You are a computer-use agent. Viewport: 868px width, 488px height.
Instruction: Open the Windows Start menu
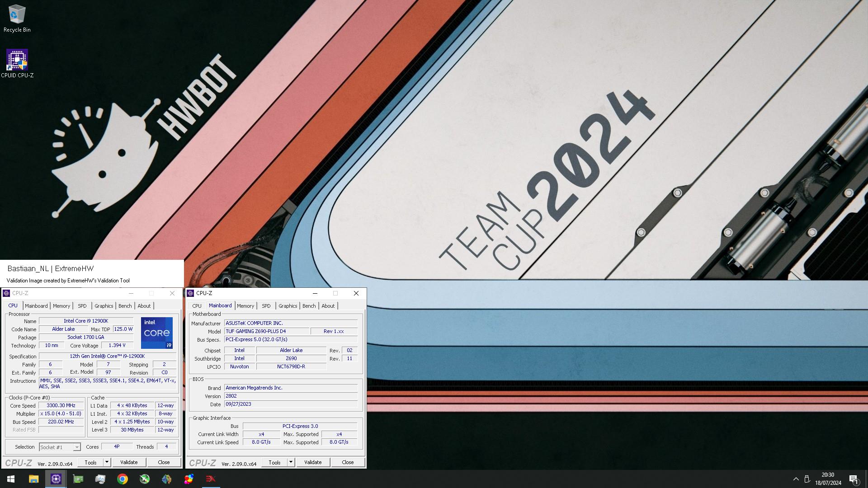click(x=11, y=479)
